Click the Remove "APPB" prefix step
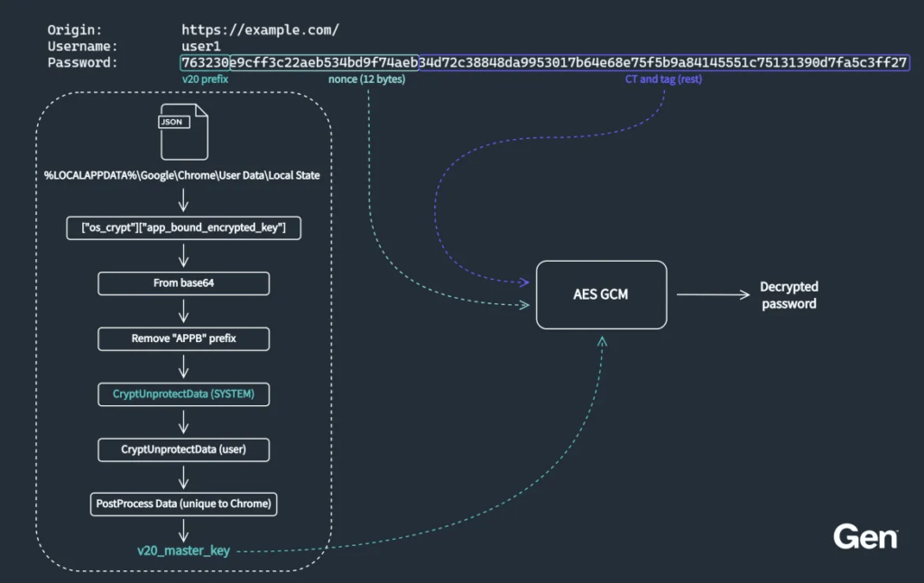The width and height of the screenshot is (924, 583). (183, 339)
